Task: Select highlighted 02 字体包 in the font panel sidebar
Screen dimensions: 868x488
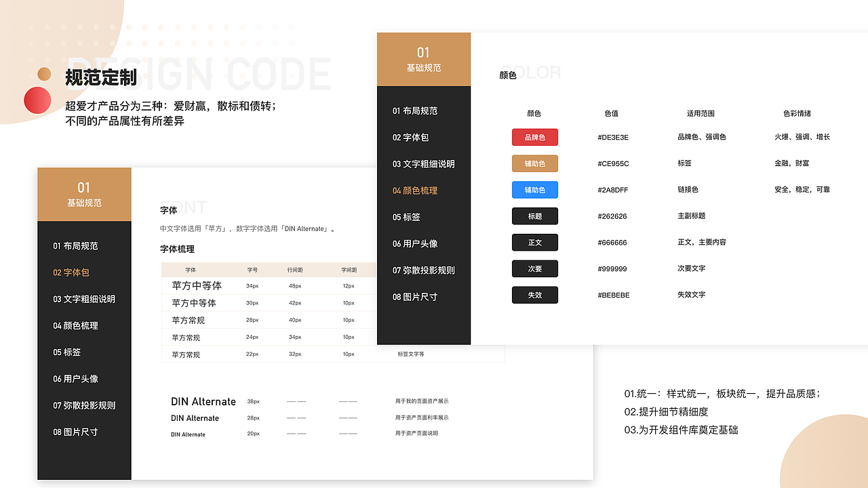Action: click(71, 272)
